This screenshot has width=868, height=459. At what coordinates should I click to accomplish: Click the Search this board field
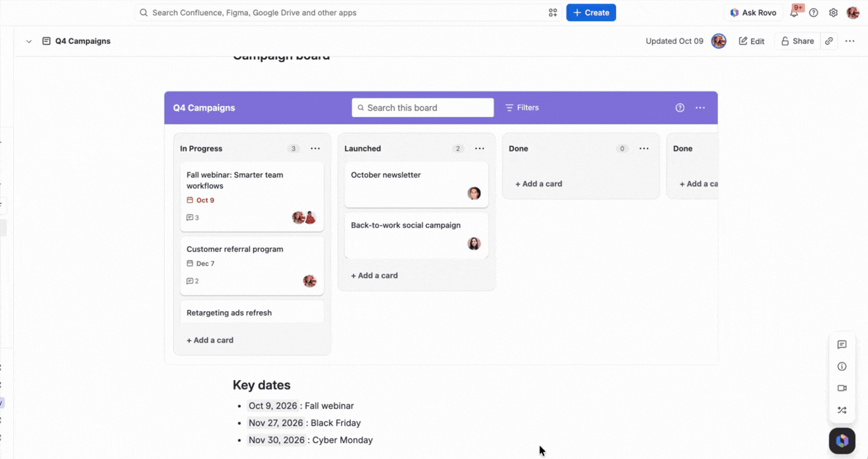pos(422,108)
